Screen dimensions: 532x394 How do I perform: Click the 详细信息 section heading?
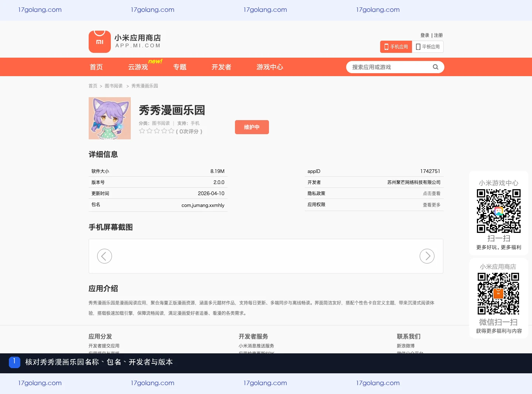[x=103, y=154]
